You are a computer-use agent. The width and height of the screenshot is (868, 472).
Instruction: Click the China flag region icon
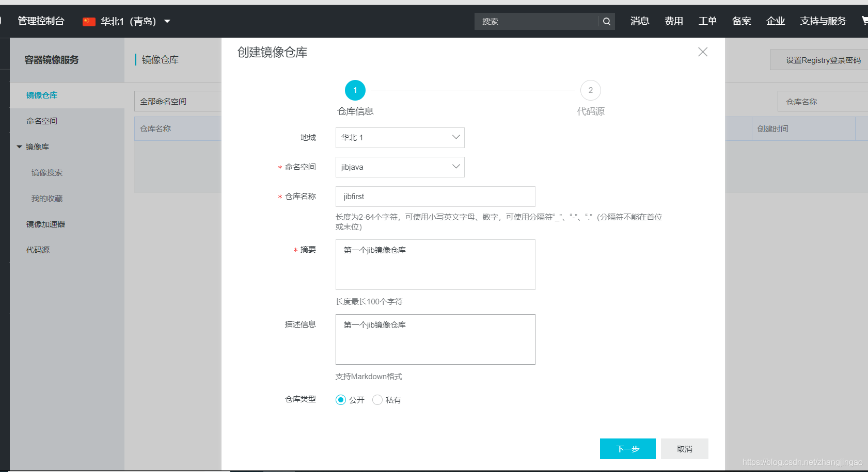[x=89, y=22]
